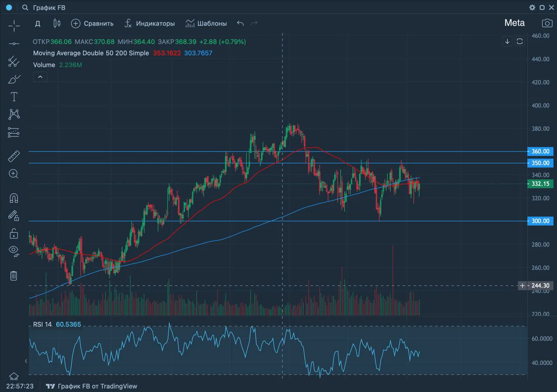Viewport: 557px width, 392px height.
Task: Toggle stay-in-drawing-mode pencil lock
Action: pos(14,216)
